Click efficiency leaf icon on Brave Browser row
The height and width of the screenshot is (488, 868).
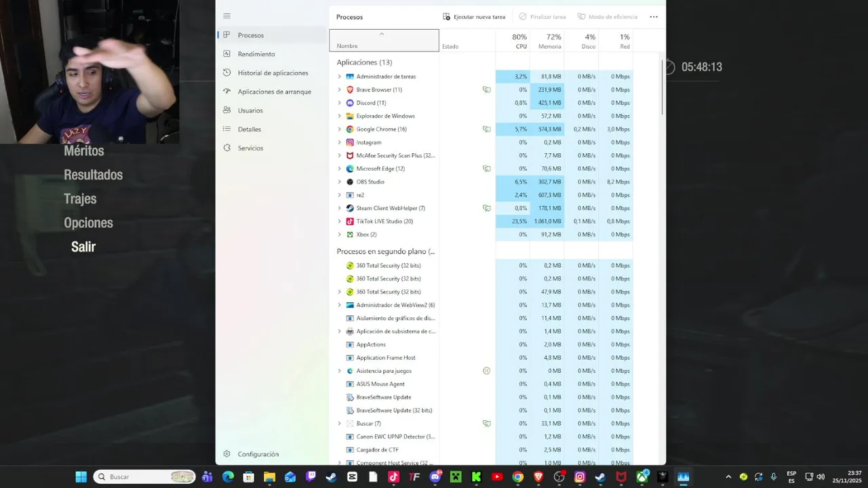click(486, 89)
